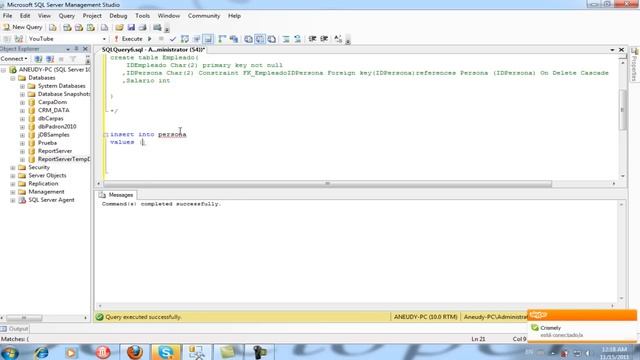
Task: Click the query editor horizontal scrollbar
Action: click(x=327, y=184)
